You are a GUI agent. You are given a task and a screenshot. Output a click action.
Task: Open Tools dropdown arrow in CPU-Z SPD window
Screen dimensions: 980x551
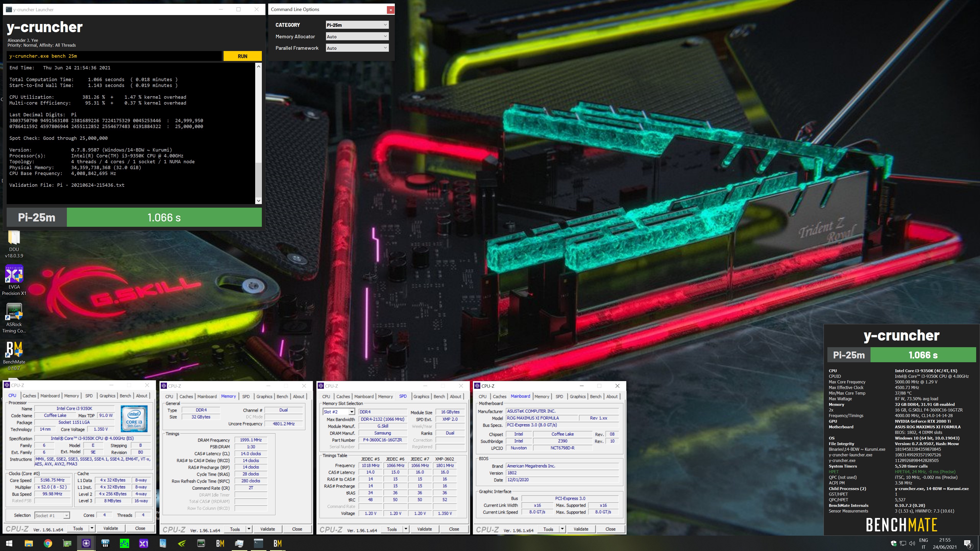(406, 529)
